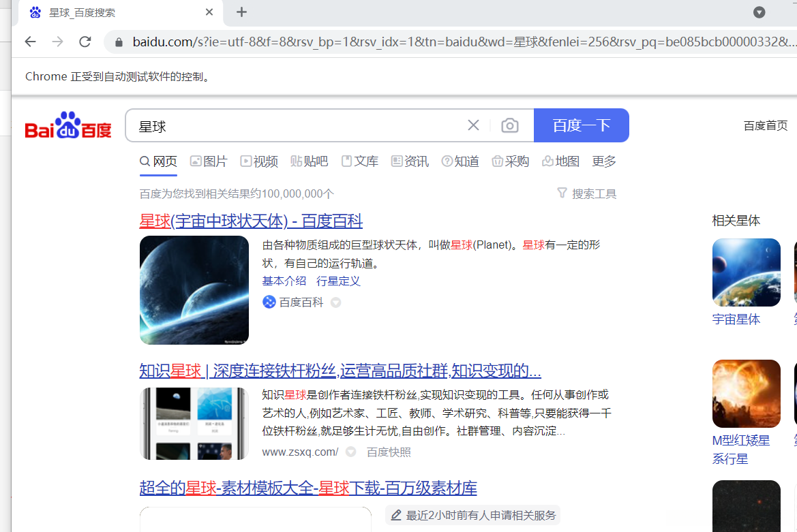Open the 宇宙星体 related link
Screen dimensions: 797x532
(736, 319)
